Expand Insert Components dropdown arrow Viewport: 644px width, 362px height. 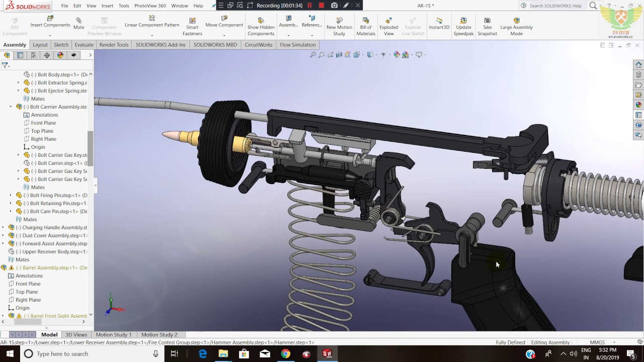(x=50, y=36)
